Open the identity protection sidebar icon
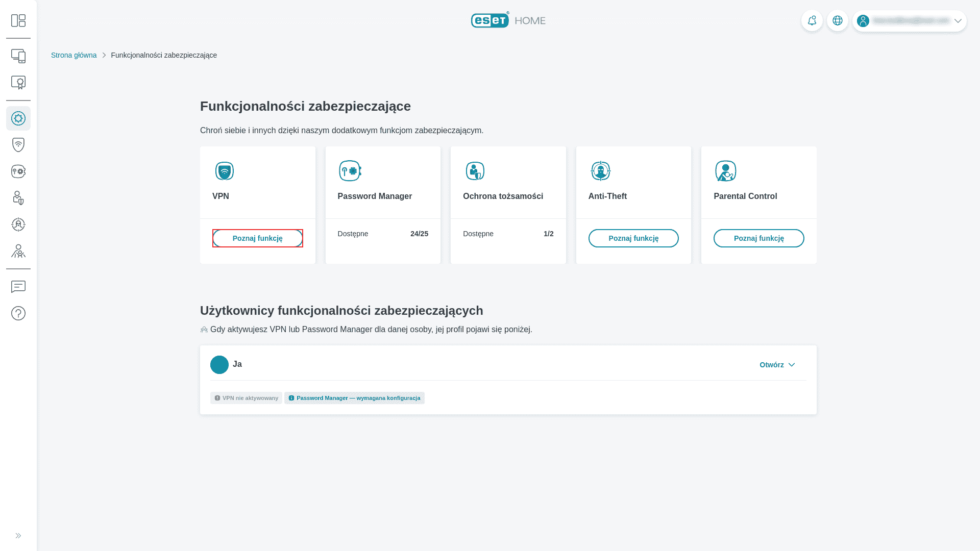This screenshot has width=980, height=551. click(18, 198)
